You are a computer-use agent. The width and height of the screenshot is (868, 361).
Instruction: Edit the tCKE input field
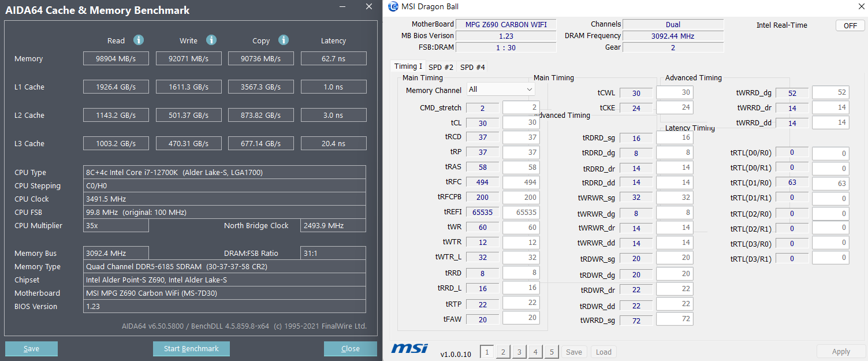(x=675, y=107)
